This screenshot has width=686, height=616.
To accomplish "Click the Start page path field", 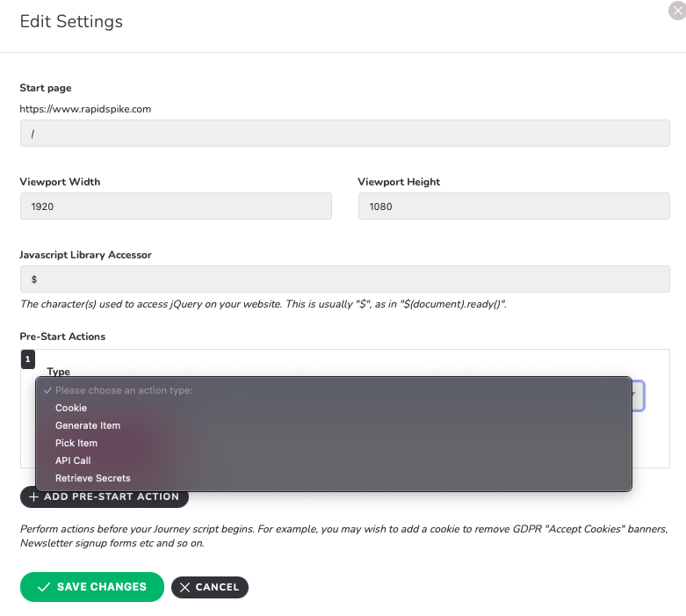I will 344,133.
